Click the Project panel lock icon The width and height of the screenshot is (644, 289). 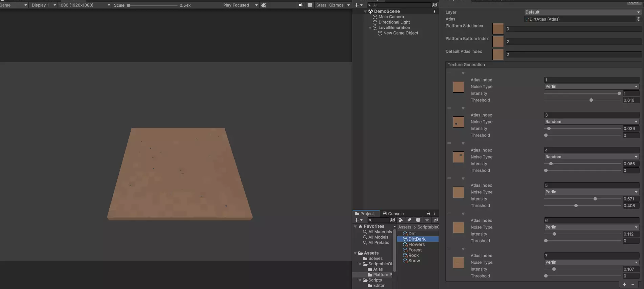[428, 214]
